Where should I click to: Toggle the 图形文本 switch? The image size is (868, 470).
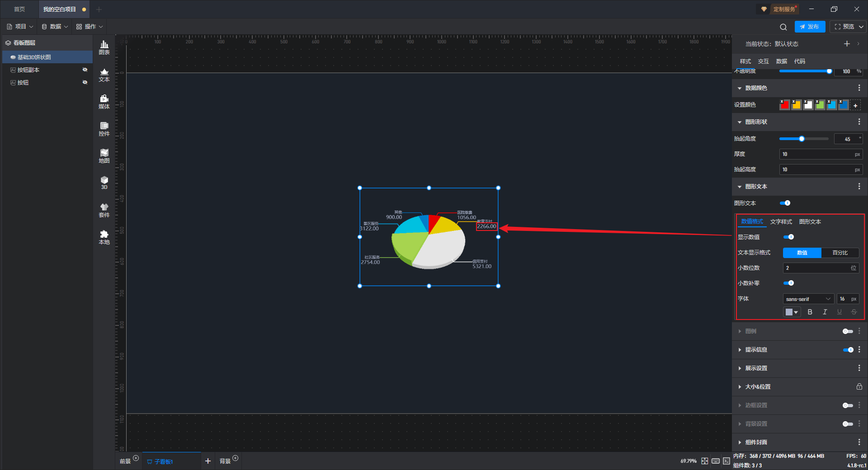785,203
